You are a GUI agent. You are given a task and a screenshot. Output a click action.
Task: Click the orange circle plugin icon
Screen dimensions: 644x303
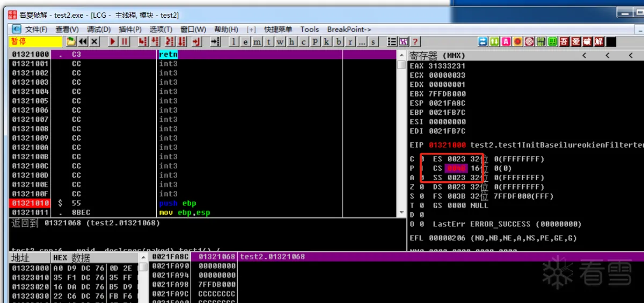tap(517, 41)
